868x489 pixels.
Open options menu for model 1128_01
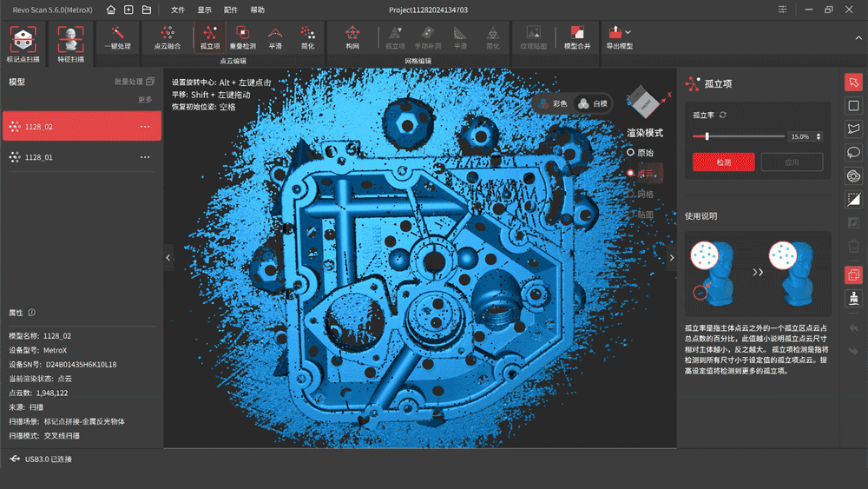[145, 157]
